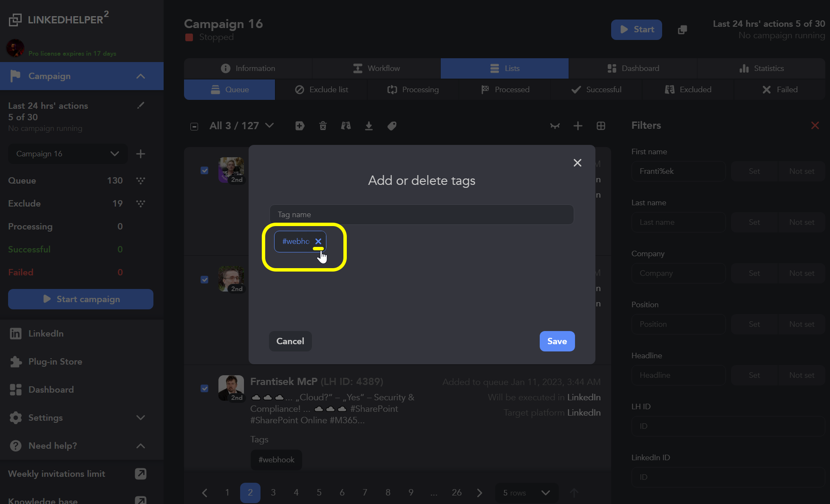Uncheck the first profile's checkbox
The height and width of the screenshot is (504, 830).
[x=204, y=170]
